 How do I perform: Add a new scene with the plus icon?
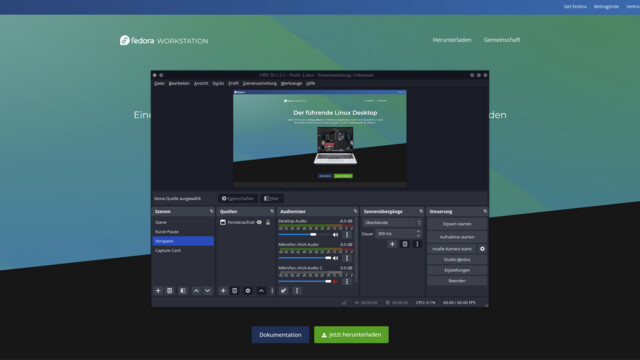(x=158, y=291)
